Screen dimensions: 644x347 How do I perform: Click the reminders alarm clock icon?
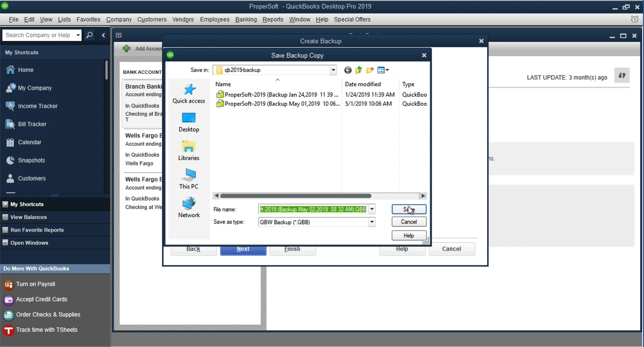pos(634,20)
